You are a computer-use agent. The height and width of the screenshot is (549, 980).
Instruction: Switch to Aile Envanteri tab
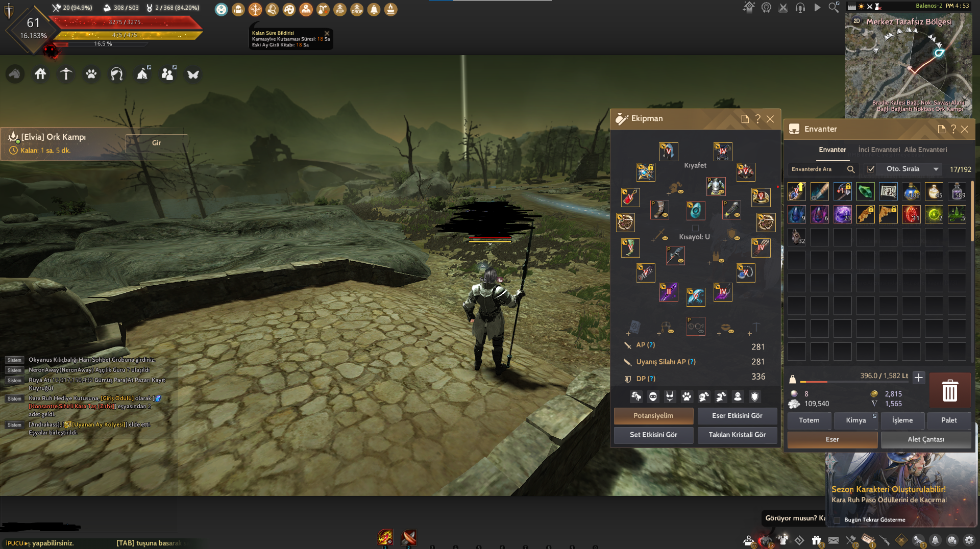click(x=925, y=150)
